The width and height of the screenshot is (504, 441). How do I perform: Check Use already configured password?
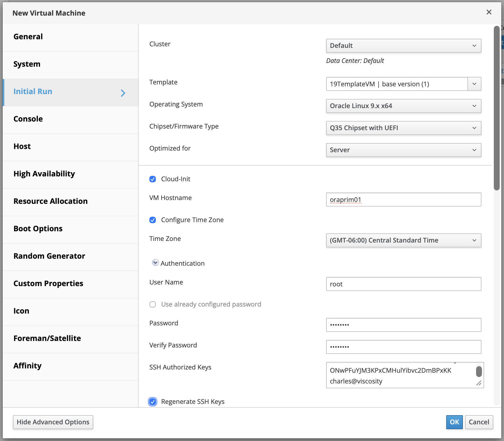(x=153, y=304)
